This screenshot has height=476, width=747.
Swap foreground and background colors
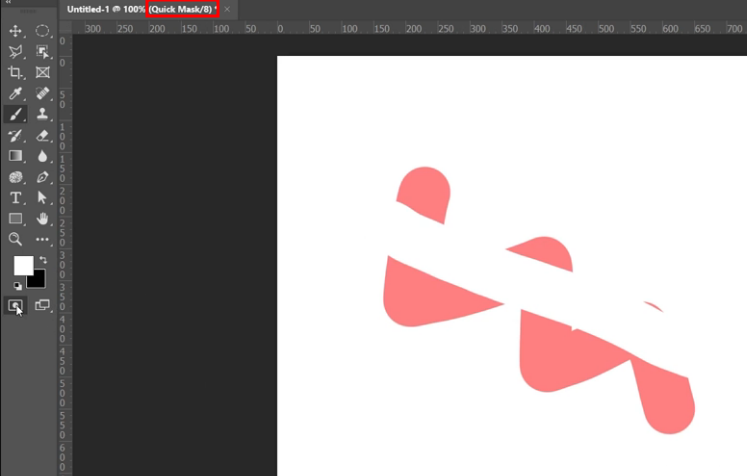[x=43, y=260]
